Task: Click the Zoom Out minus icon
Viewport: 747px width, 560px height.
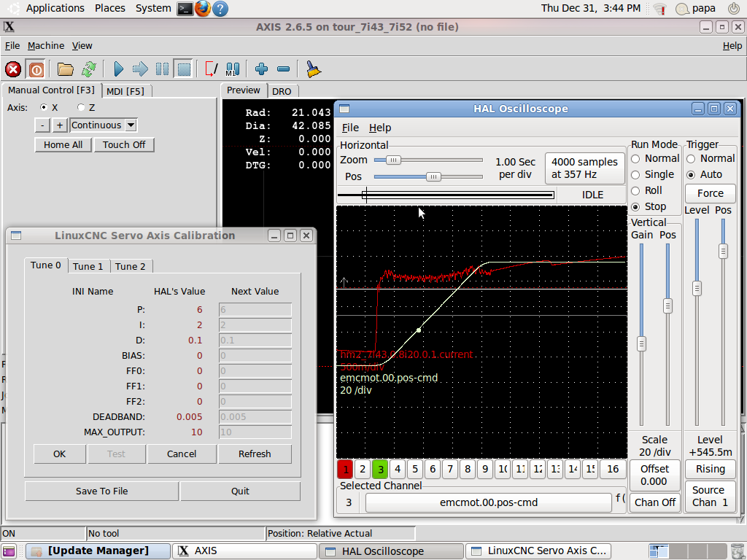Action: [x=283, y=69]
